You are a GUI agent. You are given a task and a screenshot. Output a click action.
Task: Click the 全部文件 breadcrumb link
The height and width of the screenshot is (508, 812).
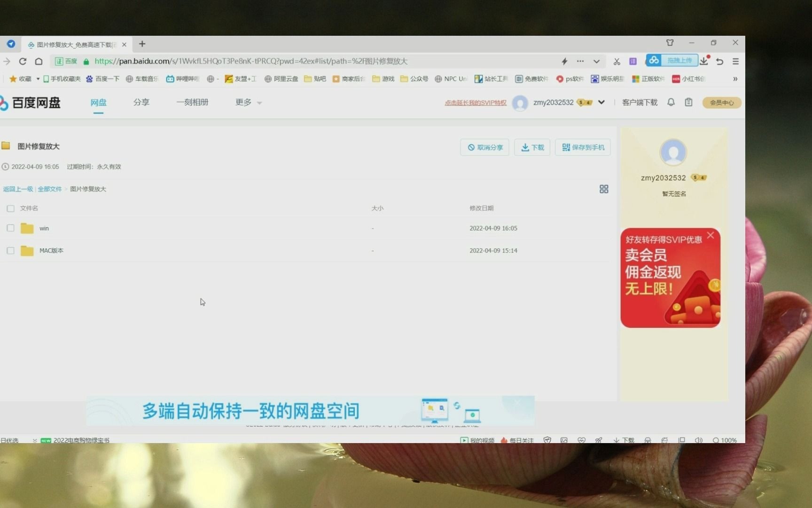pyautogui.click(x=50, y=189)
